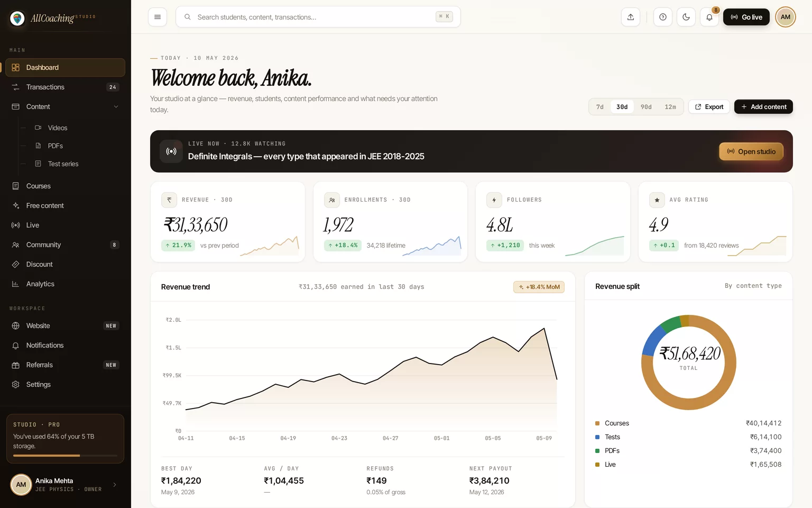This screenshot has width=812, height=508.
Task: Open Analytics in the sidebar
Action: pos(66,284)
